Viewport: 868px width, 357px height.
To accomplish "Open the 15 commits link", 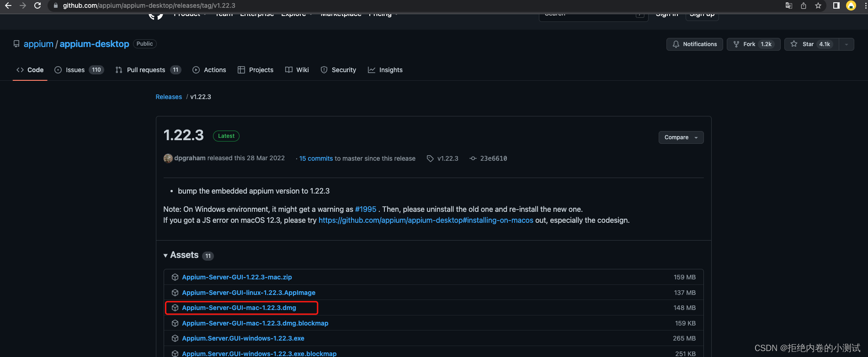I will click(x=316, y=158).
